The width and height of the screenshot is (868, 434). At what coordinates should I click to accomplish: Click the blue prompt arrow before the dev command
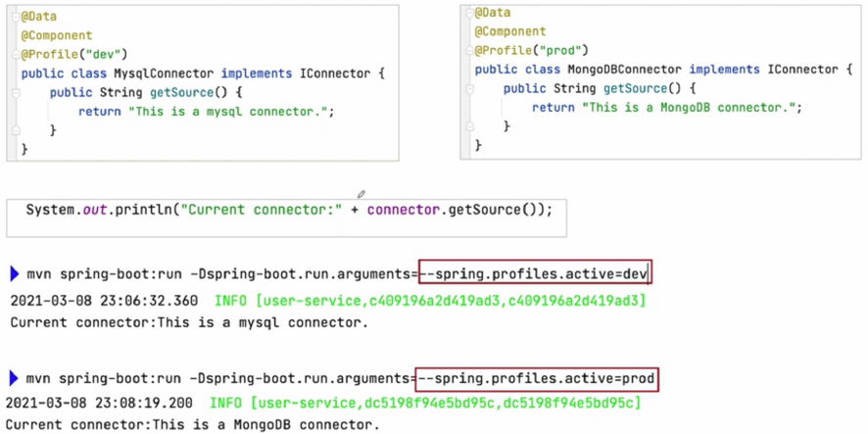15,273
